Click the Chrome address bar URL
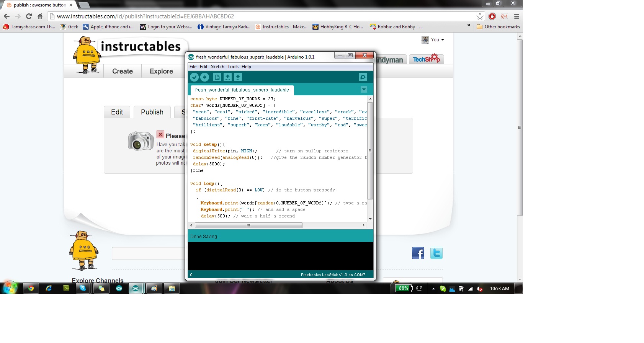This screenshot has width=644, height=343. pyautogui.click(x=145, y=16)
